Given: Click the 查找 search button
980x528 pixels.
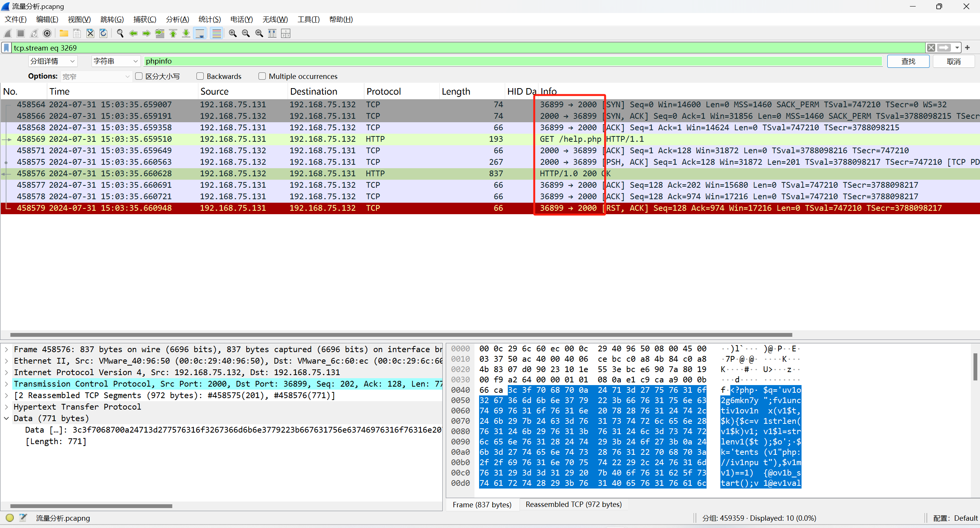Looking at the screenshot, I should point(908,61).
